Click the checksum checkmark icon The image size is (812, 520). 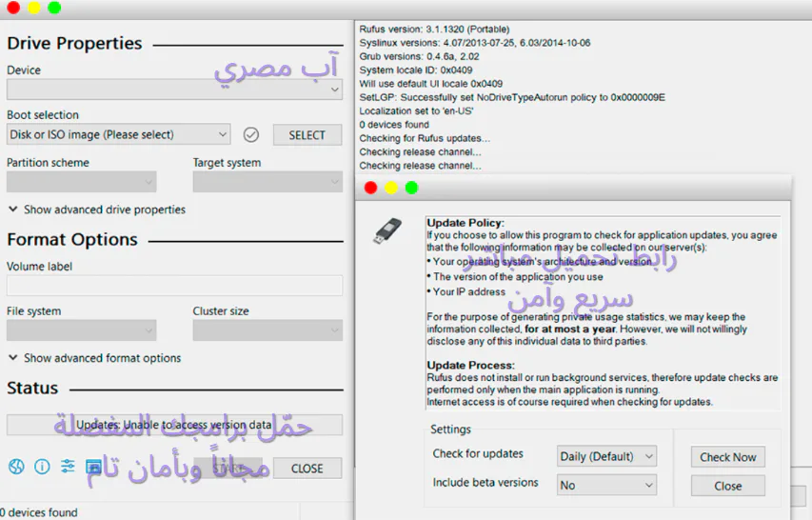coord(251,135)
